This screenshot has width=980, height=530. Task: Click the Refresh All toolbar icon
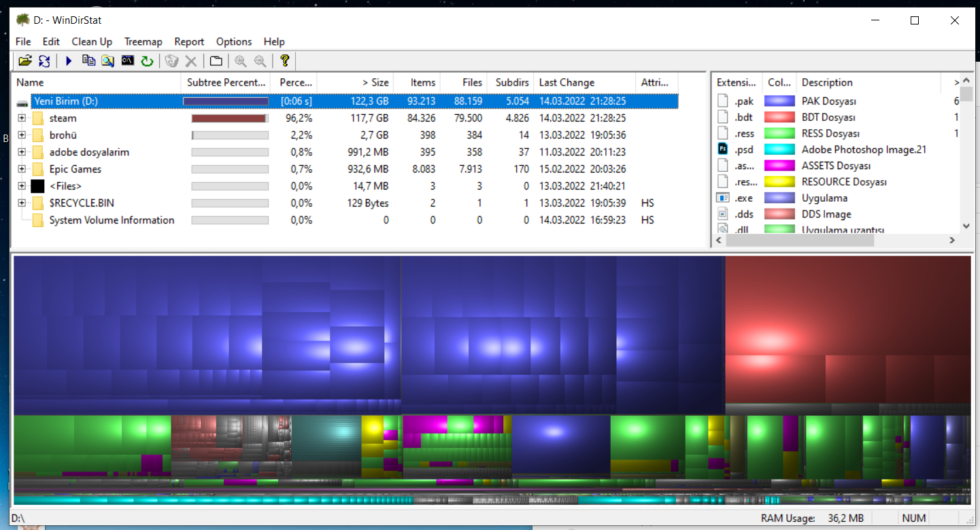(x=44, y=61)
